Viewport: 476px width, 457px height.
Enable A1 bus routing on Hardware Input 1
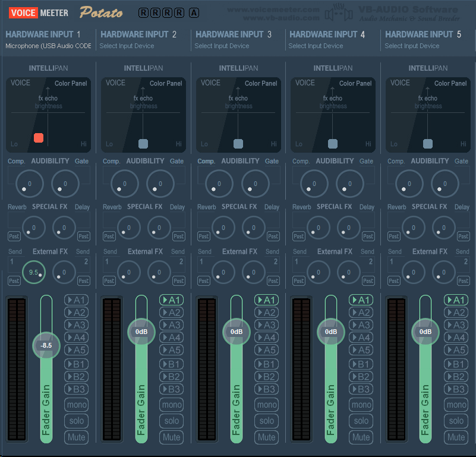pyautogui.click(x=77, y=300)
